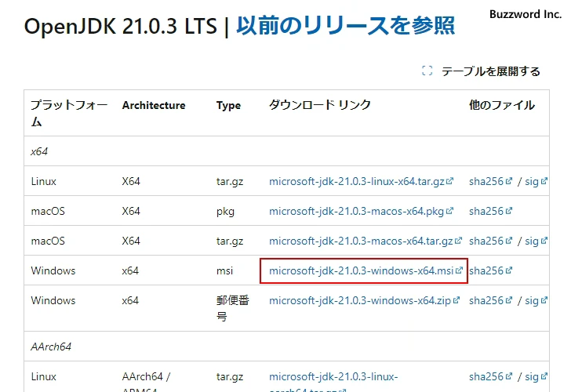Click external-link icon after macOS pkg sha256

509,210
